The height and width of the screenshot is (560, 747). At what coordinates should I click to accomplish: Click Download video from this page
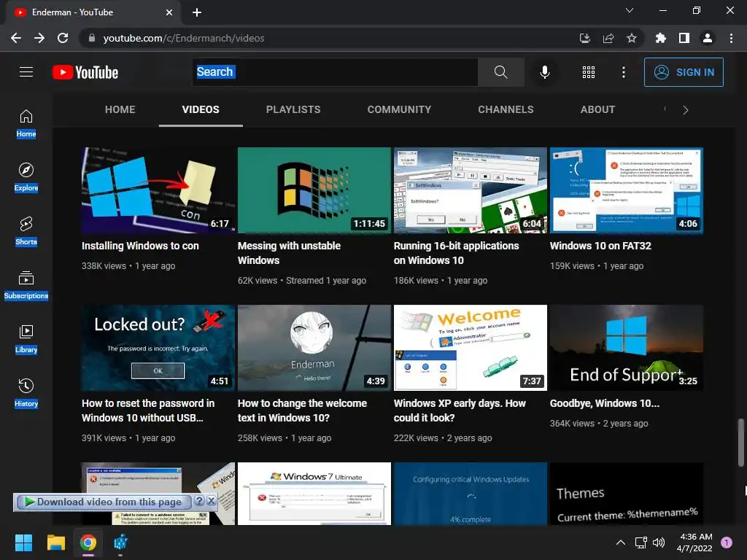click(104, 502)
